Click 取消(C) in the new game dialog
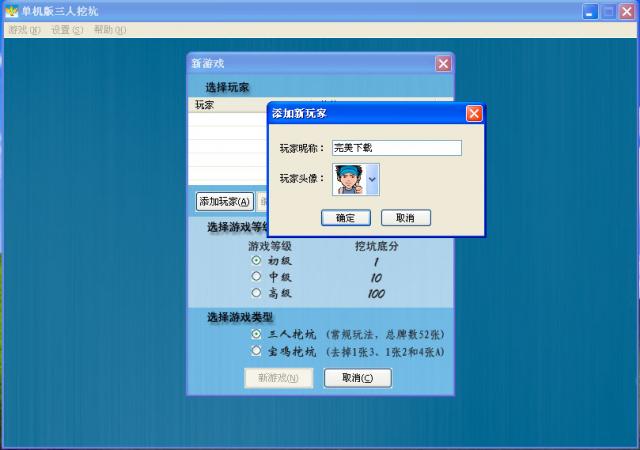This screenshot has width=640, height=450. click(357, 378)
